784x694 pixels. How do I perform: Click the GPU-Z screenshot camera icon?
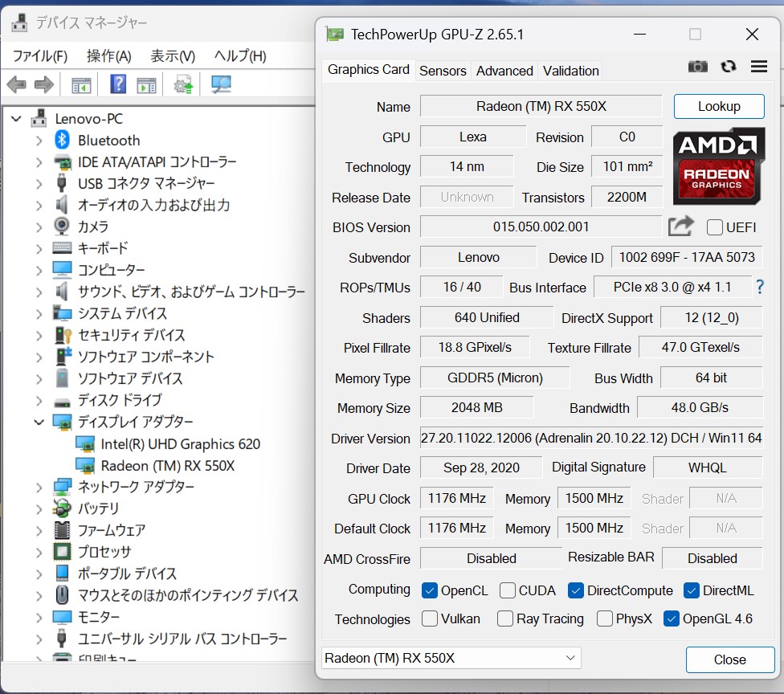point(697,67)
